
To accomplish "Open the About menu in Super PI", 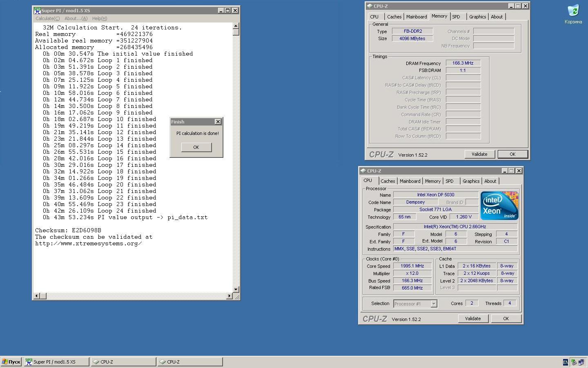I will click(x=76, y=18).
